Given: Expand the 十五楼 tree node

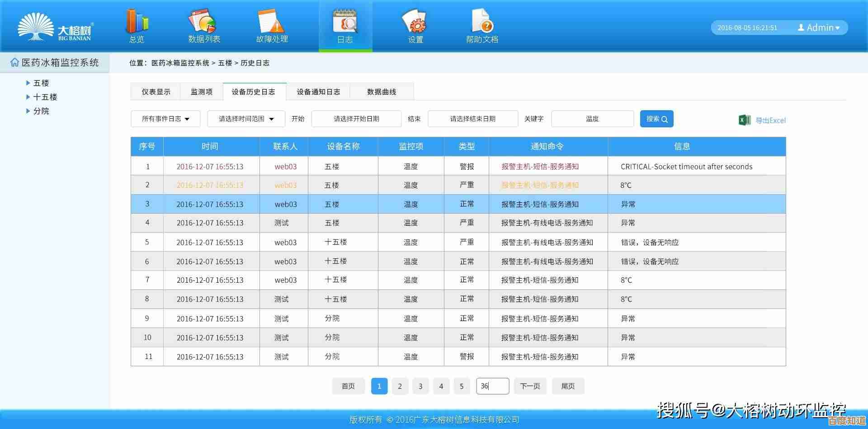Looking at the screenshot, I should click(x=28, y=97).
